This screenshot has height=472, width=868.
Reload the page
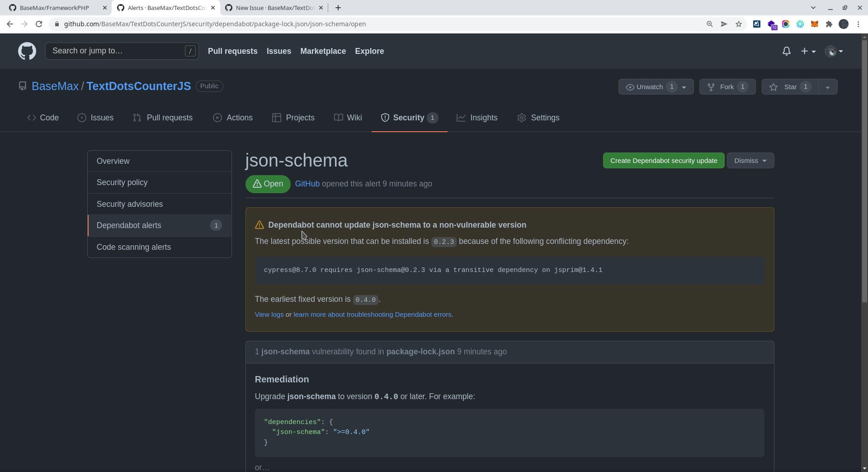click(39, 24)
